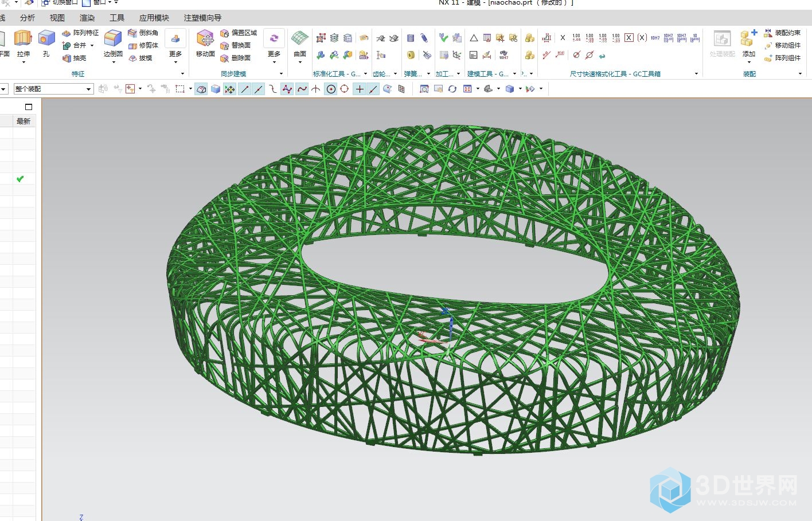
Task: Select the 移动面 (Move Face) tool
Action: (205, 39)
